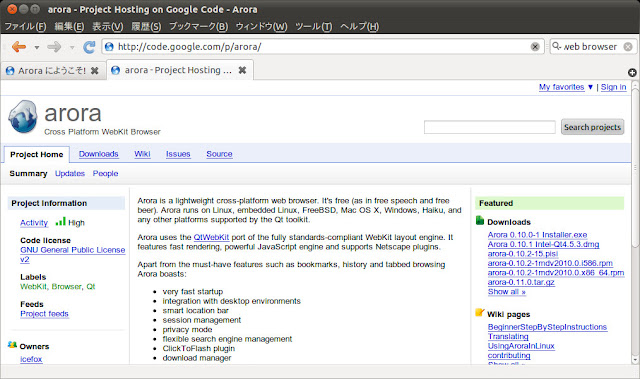Click the grey forward arrow button
Viewport: 640px width, 379px height.
point(54,47)
